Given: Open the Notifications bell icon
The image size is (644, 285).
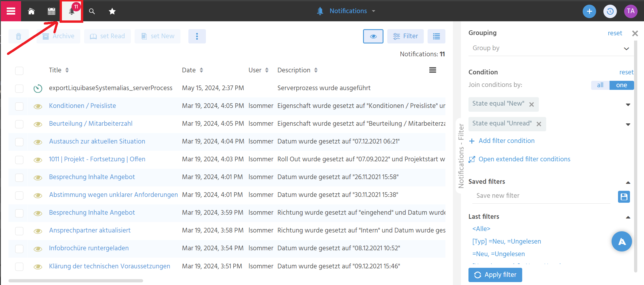Looking at the screenshot, I should point(72,12).
